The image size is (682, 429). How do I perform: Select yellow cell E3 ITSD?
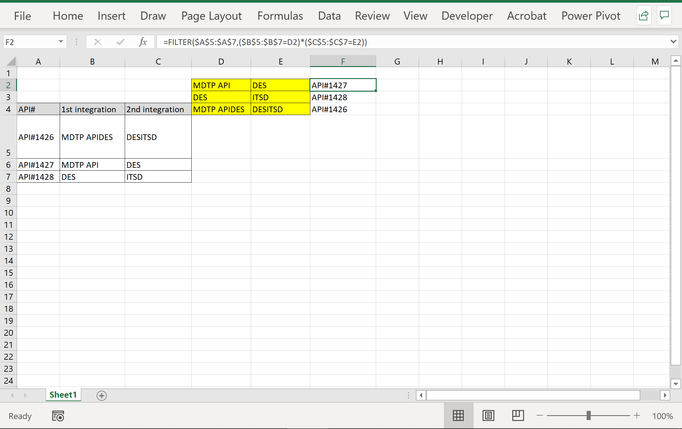[x=281, y=97]
